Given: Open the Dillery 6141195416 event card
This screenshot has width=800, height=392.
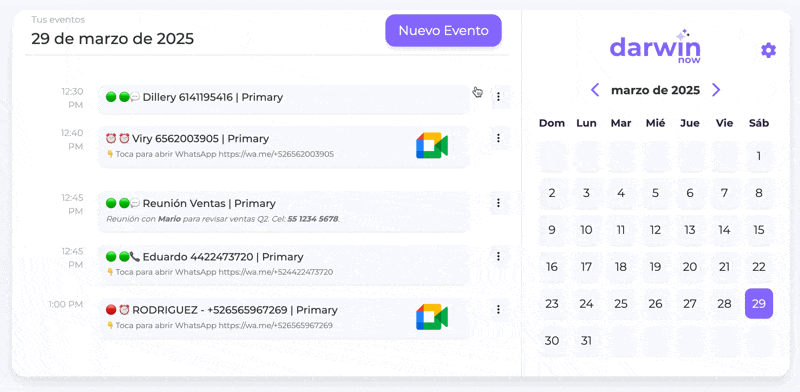Looking at the screenshot, I should pyautogui.click(x=284, y=99).
